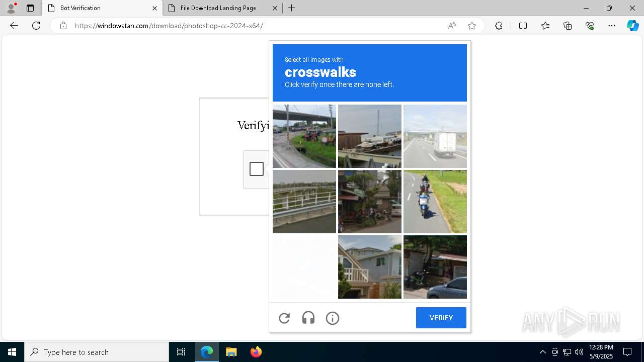
Task: Select the boat dock image tile
Action: 370,136
